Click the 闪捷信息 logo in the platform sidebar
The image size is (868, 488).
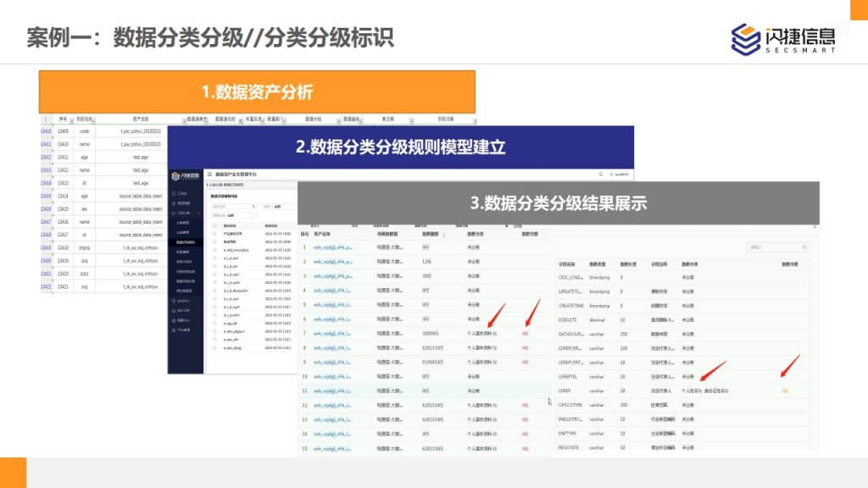pos(186,176)
